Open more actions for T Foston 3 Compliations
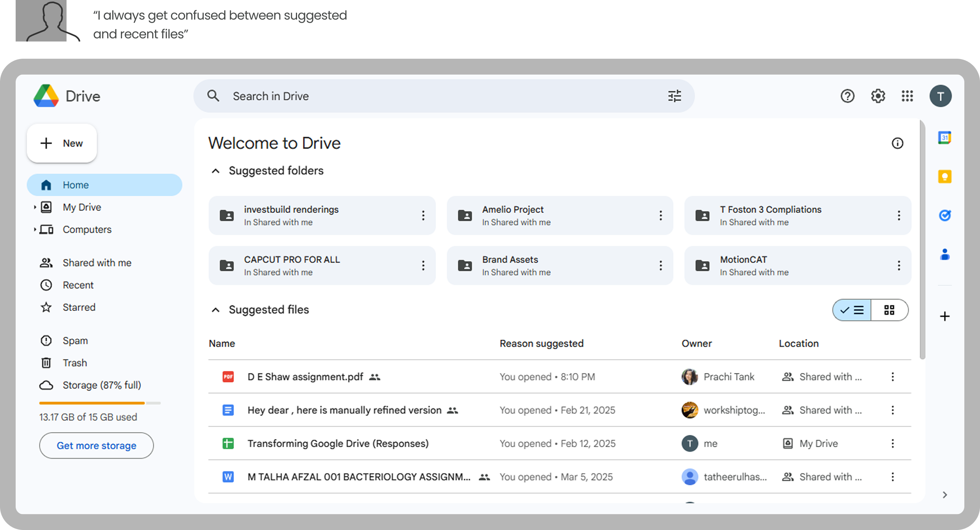This screenshot has width=980, height=530. pyautogui.click(x=899, y=215)
